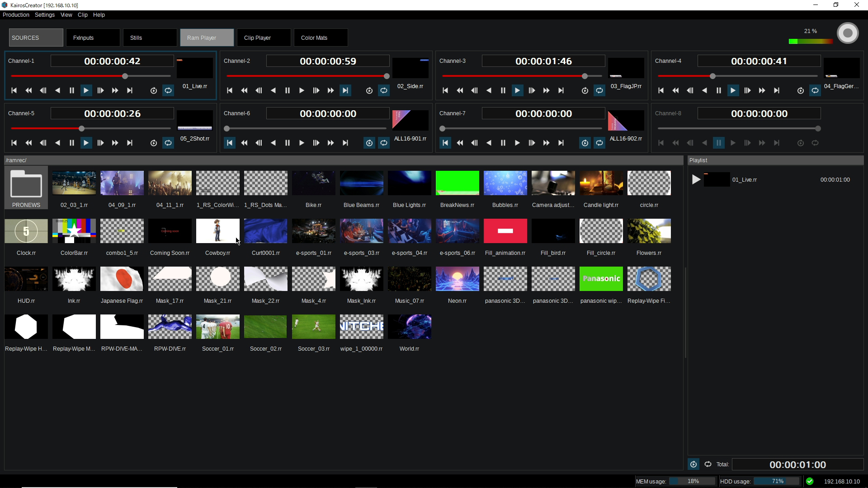868x488 pixels.
Task: Step one frame forward on Channel-5
Action: [x=100, y=143]
